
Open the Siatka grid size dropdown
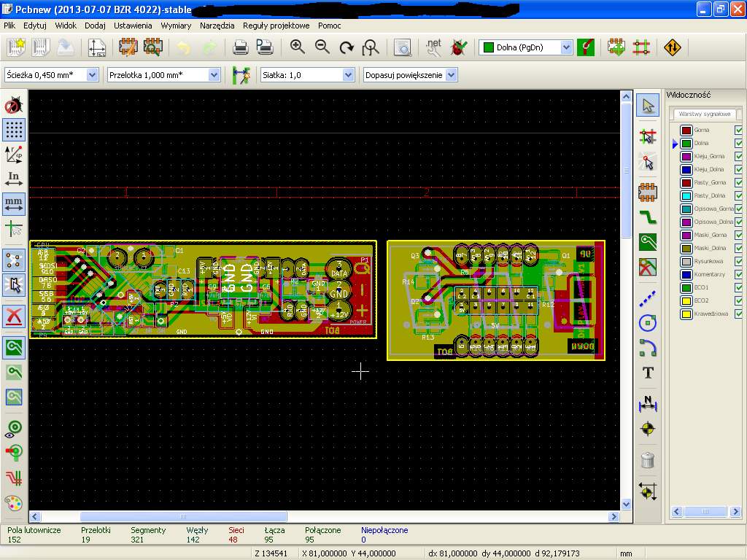point(348,75)
